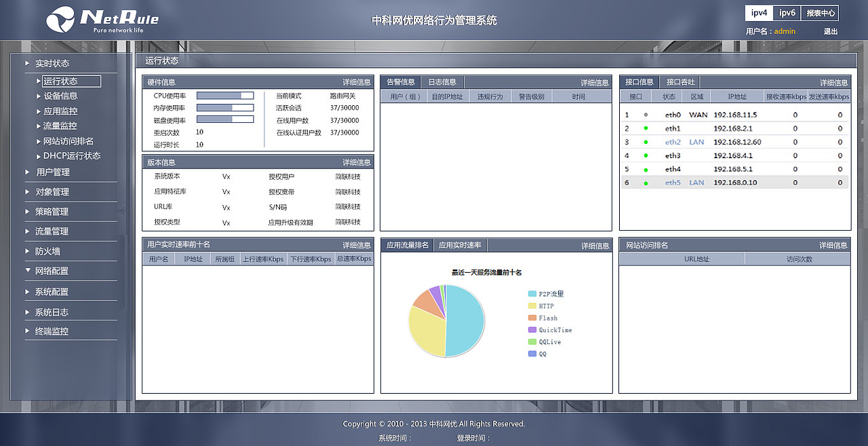Open the 报表中心 tab
The image size is (868, 446).
coord(820,13)
